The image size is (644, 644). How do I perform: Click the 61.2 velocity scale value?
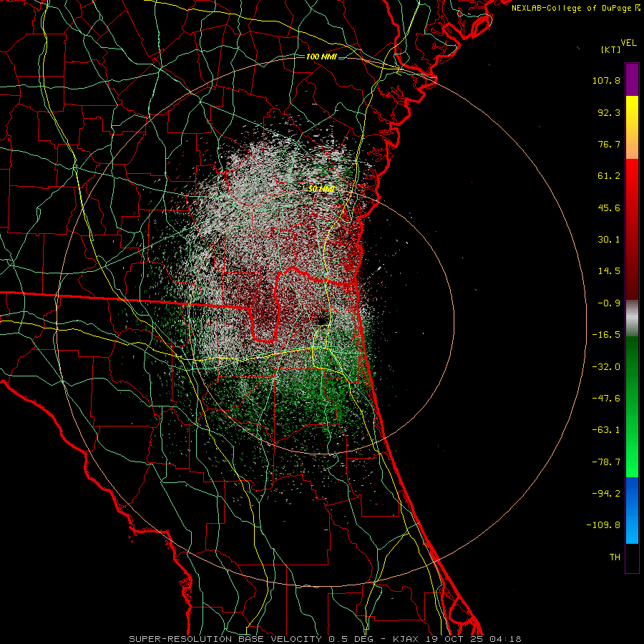(x=609, y=176)
